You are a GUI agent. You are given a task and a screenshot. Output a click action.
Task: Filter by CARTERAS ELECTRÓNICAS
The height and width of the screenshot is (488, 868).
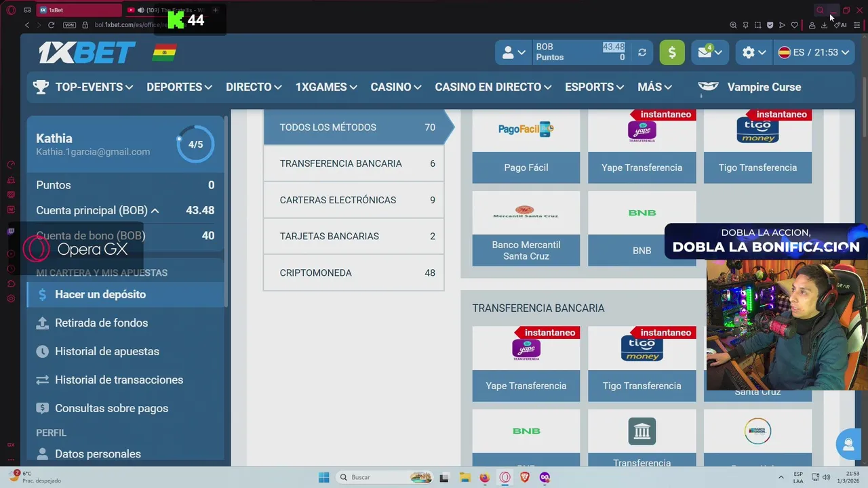point(353,200)
